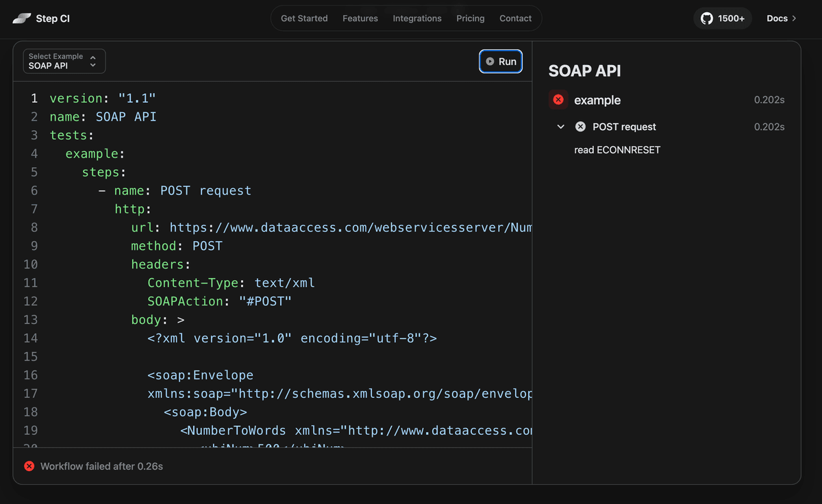
Task: Click the Step CI logo icon
Action: [x=22, y=18]
